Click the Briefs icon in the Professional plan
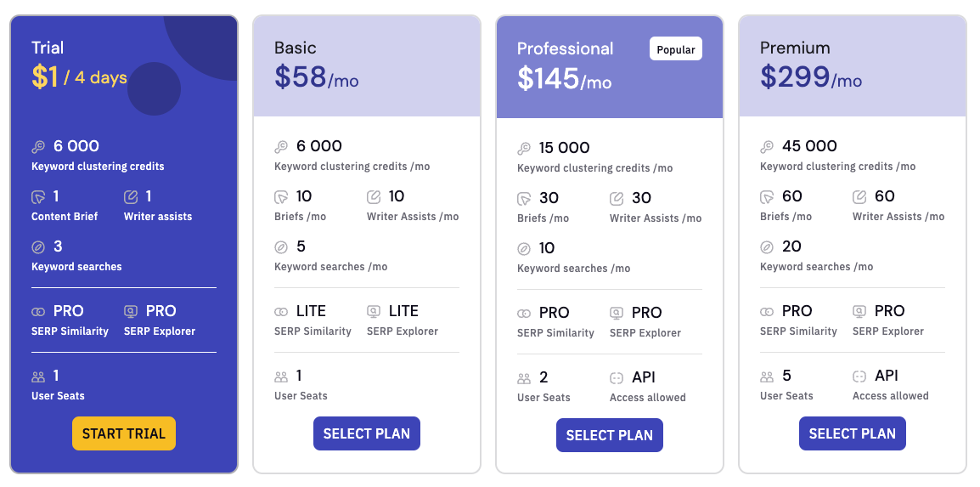Viewport: 980px width, 487px height. coord(524,199)
